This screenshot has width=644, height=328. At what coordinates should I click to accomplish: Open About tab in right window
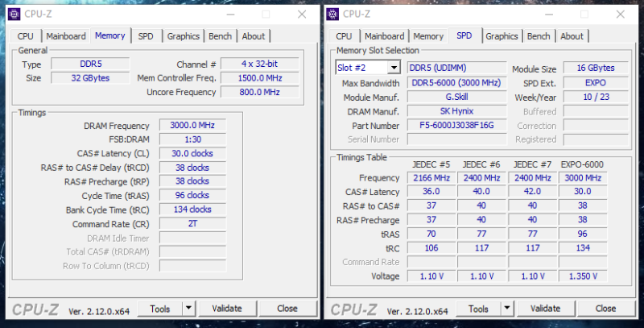pyautogui.click(x=572, y=36)
